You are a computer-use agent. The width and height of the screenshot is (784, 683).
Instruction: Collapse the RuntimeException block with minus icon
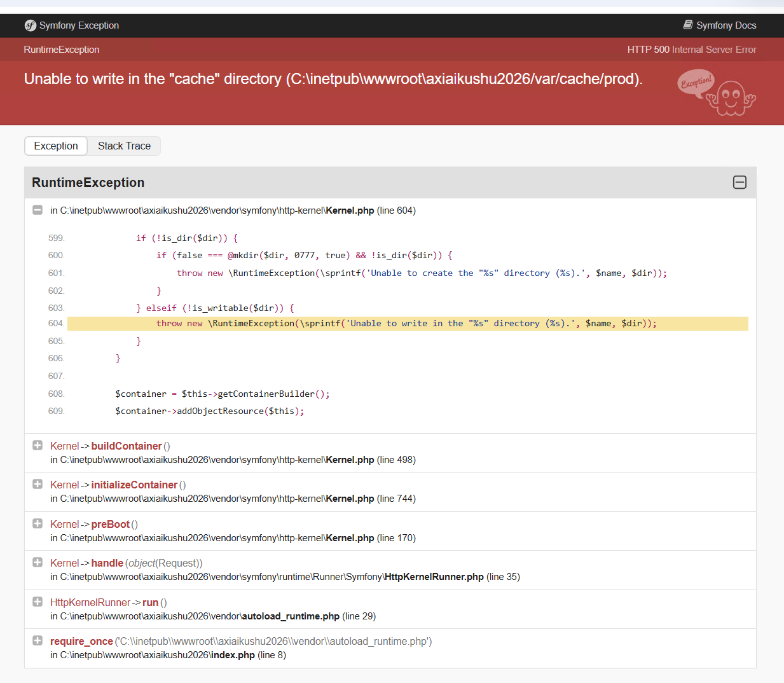pyautogui.click(x=739, y=183)
